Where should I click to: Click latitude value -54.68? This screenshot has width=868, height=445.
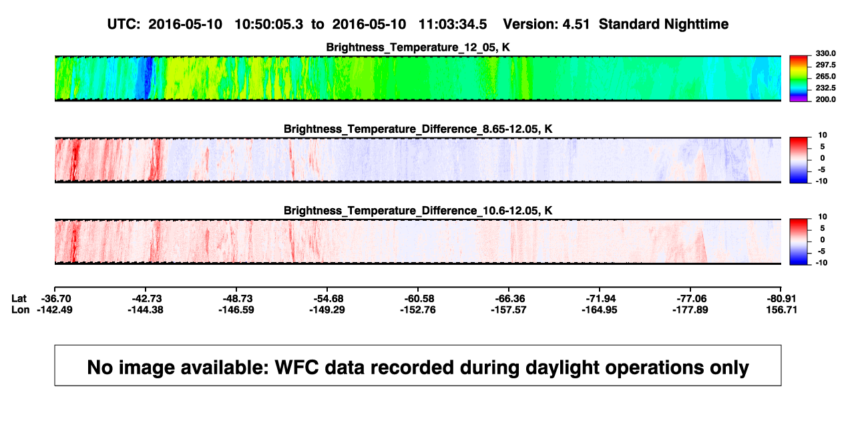click(x=328, y=298)
